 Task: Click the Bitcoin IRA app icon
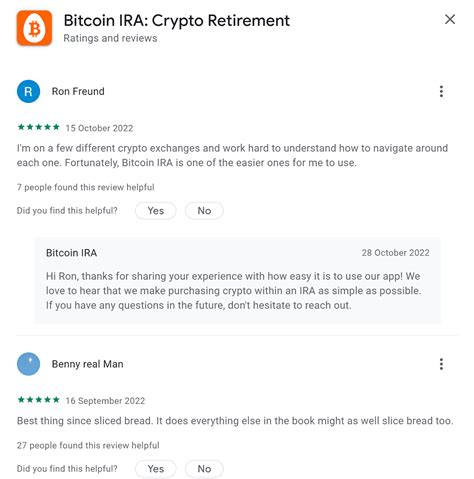[34, 28]
